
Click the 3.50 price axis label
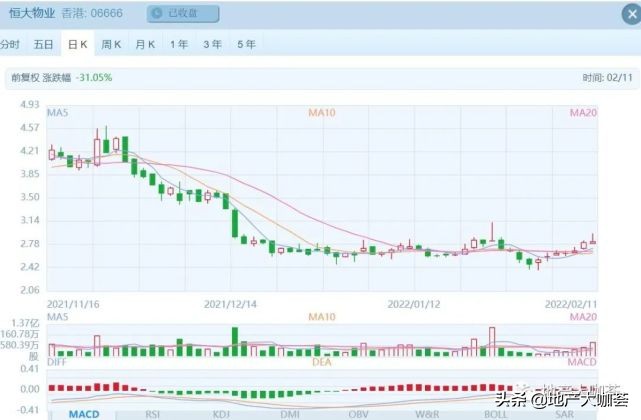pyautogui.click(x=30, y=197)
